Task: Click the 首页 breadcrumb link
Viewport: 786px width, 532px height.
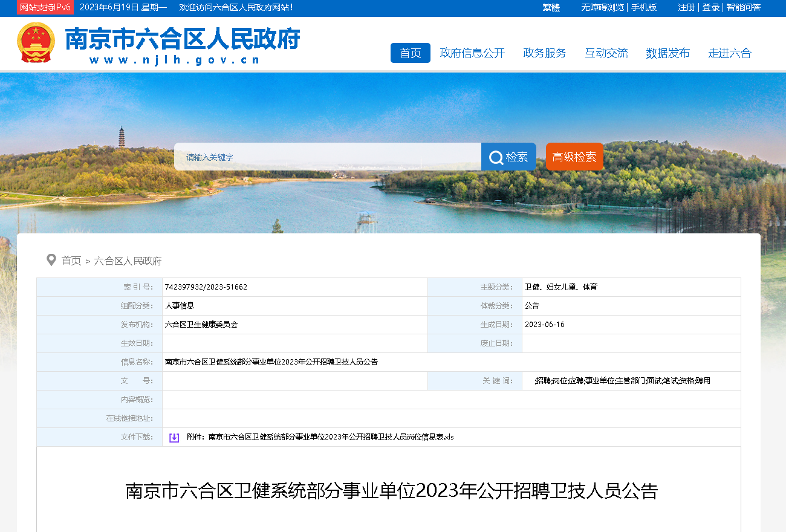Action: click(71, 261)
